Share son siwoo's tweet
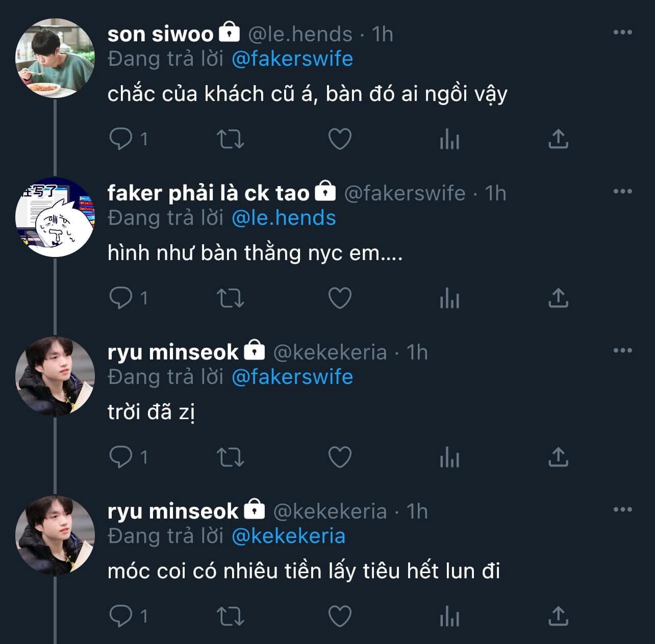This screenshot has width=655, height=644. (559, 139)
